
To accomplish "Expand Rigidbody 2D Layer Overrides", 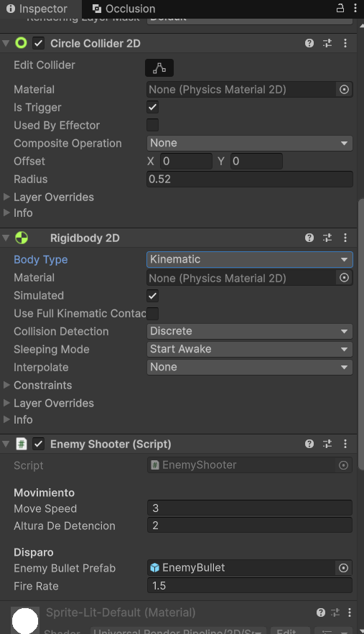I will pos(6,403).
